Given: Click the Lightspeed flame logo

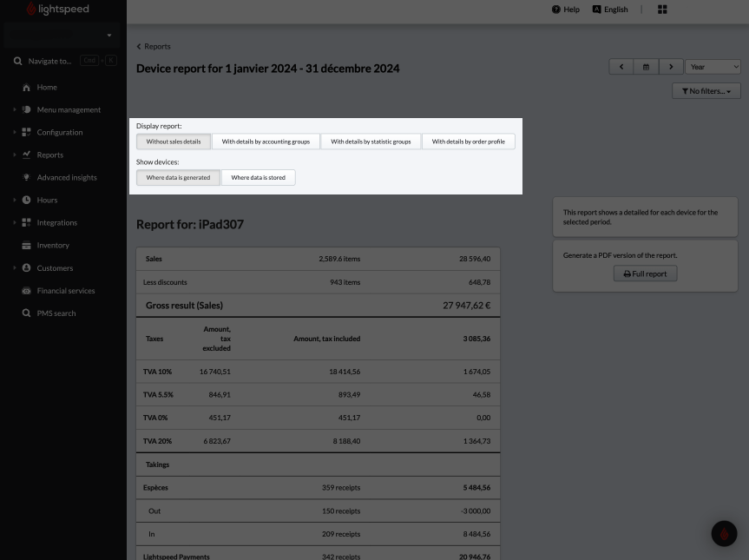Looking at the screenshot, I should pos(31,9).
